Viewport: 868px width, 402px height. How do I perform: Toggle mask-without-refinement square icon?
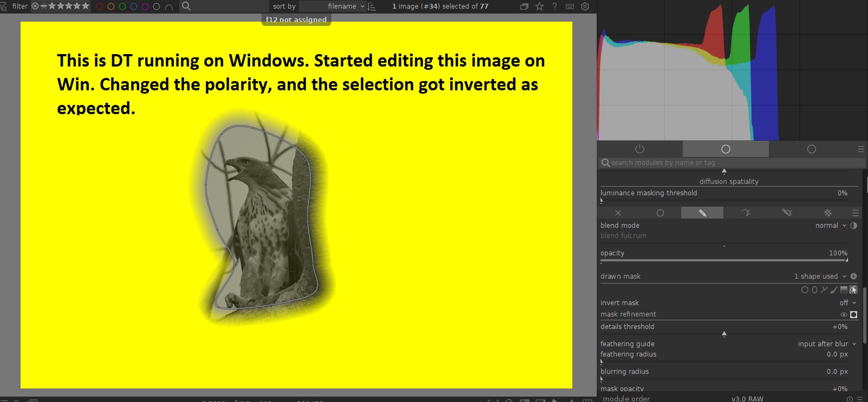pos(854,315)
